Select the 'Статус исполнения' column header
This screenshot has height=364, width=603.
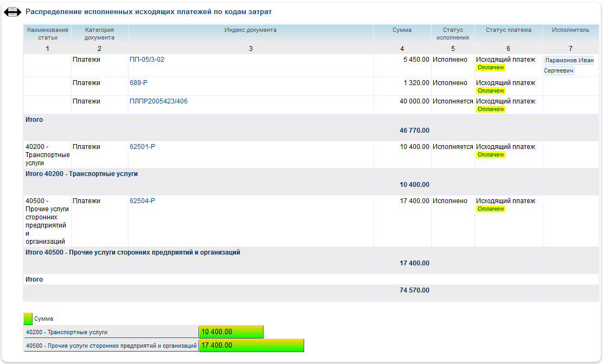point(453,34)
